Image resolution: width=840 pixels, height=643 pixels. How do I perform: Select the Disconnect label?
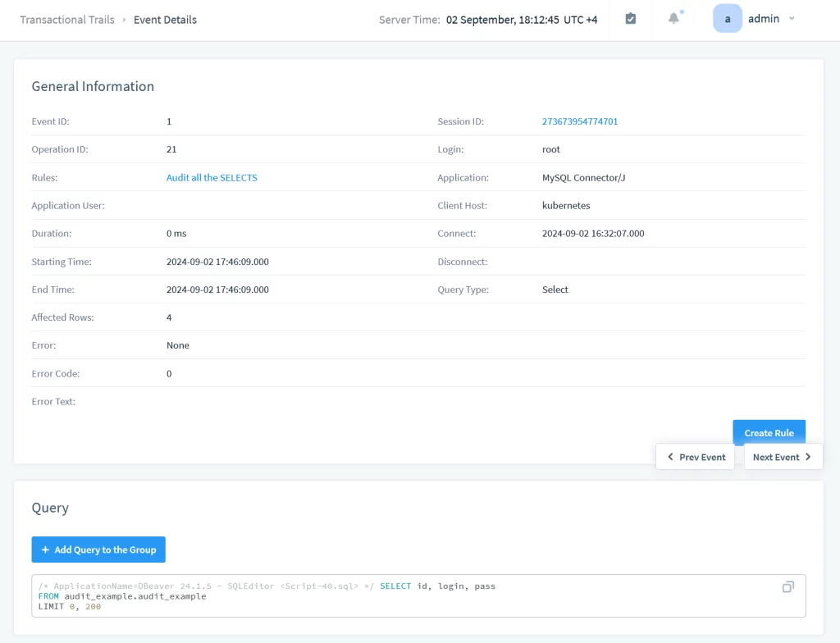(463, 262)
